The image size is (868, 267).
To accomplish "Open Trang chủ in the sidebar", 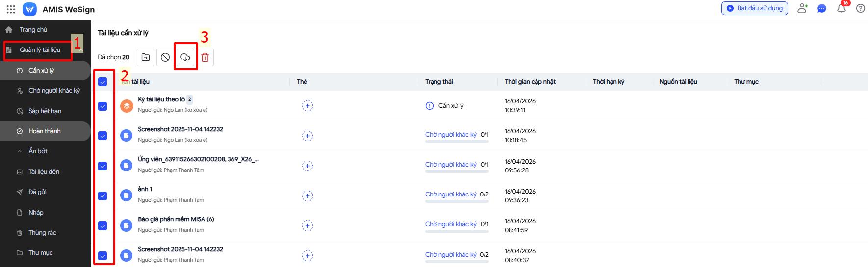I will click(33, 30).
